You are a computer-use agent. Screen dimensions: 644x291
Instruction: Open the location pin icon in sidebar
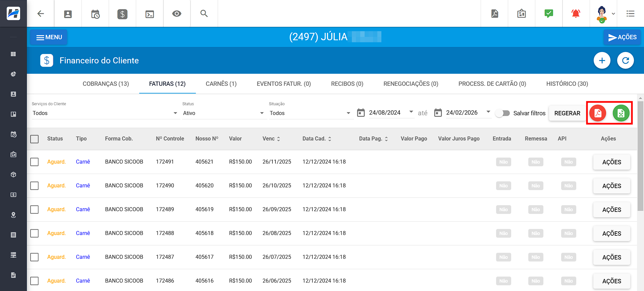click(13, 215)
